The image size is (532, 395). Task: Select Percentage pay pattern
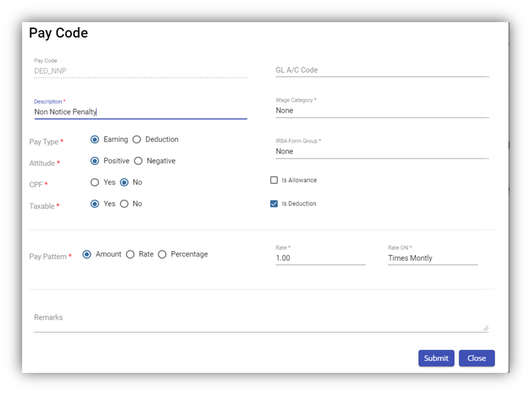click(x=163, y=255)
